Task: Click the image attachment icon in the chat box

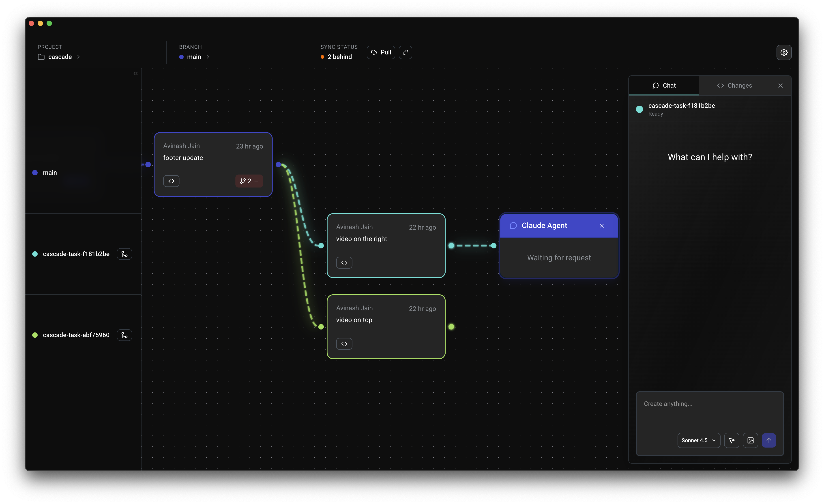Action: coord(750,440)
